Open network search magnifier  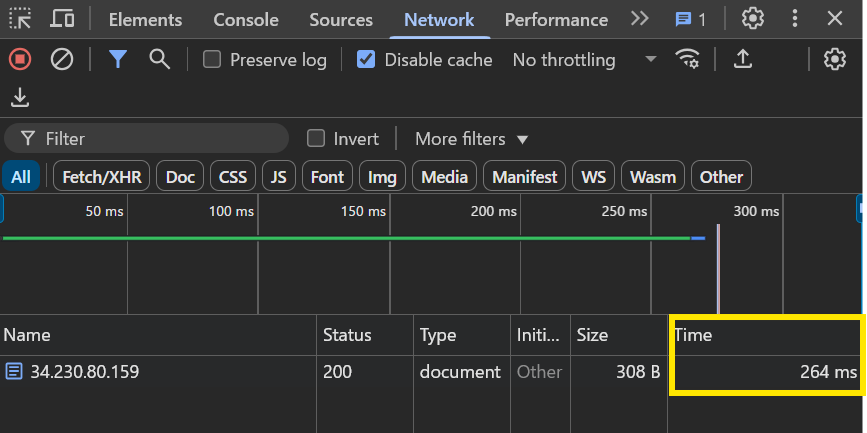click(x=159, y=59)
